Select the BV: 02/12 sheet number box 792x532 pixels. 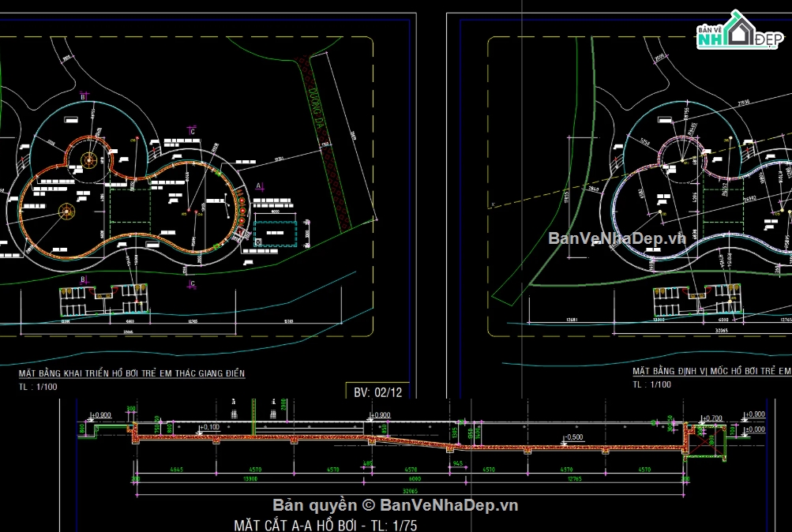pos(377,391)
